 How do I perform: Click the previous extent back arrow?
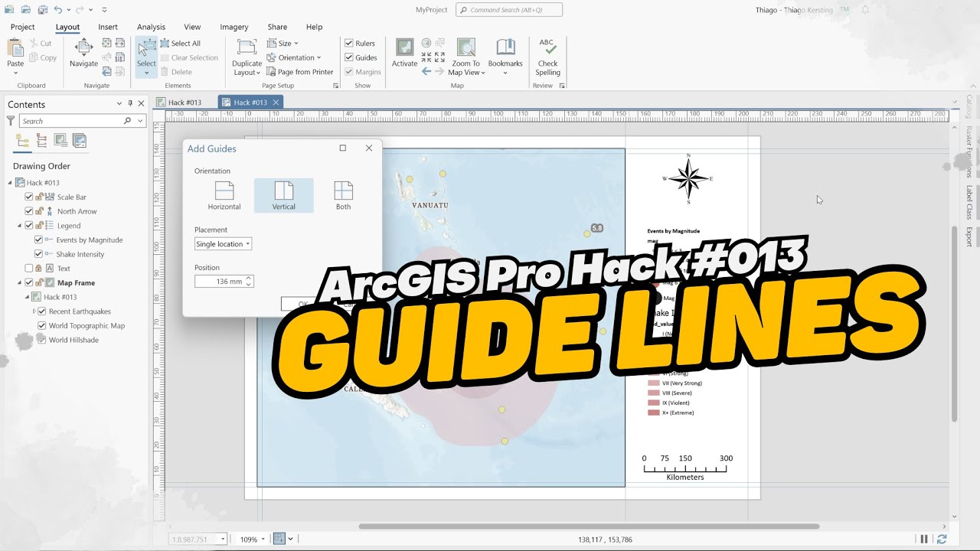pos(426,71)
